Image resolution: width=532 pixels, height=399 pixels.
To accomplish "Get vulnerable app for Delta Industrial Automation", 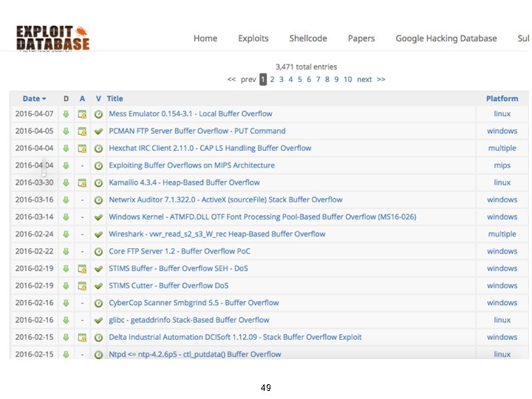I will point(82,337).
